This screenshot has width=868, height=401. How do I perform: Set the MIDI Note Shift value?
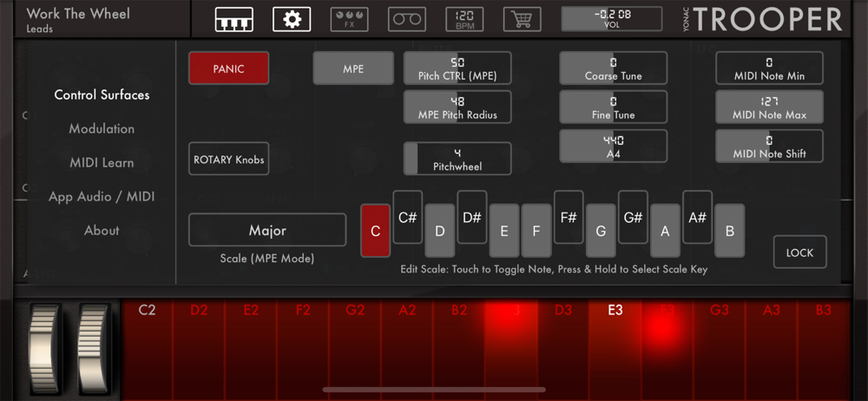[x=769, y=146]
